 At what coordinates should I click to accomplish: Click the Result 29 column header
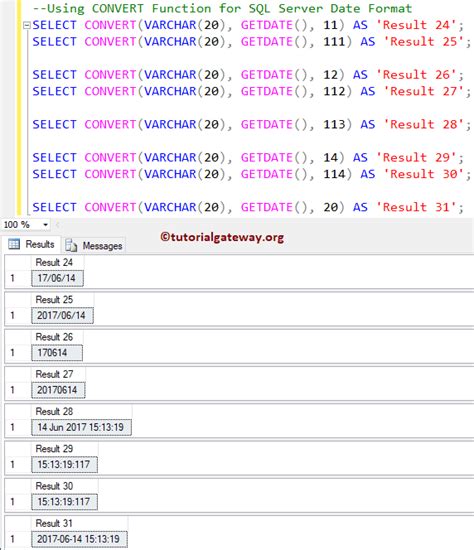pos(65,449)
